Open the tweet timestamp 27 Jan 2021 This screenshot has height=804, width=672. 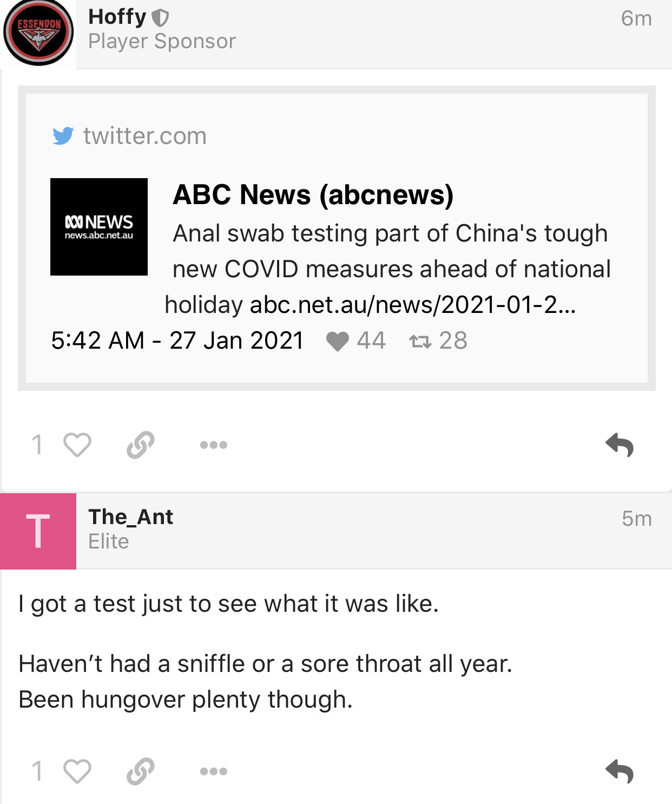point(177,341)
